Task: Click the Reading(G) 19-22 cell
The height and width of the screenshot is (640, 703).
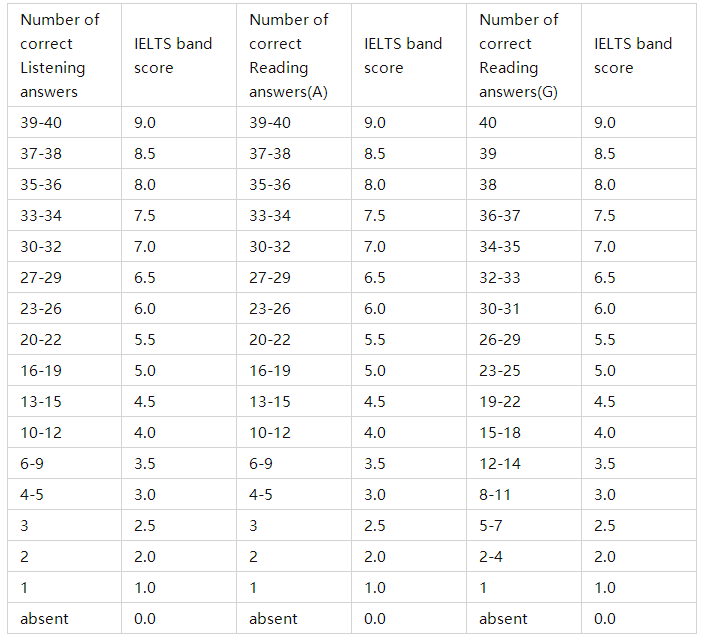Action: 524,401
